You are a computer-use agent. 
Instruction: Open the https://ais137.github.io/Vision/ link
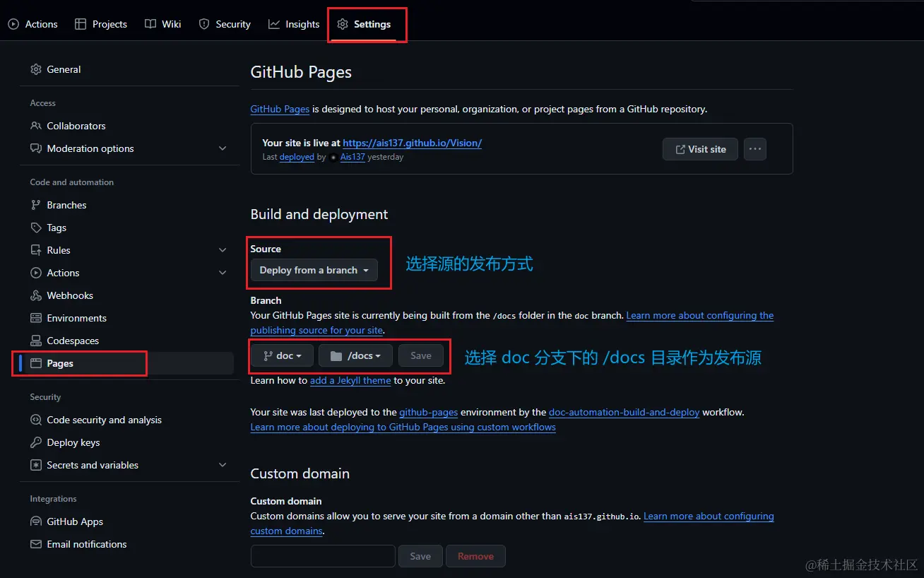pos(412,143)
